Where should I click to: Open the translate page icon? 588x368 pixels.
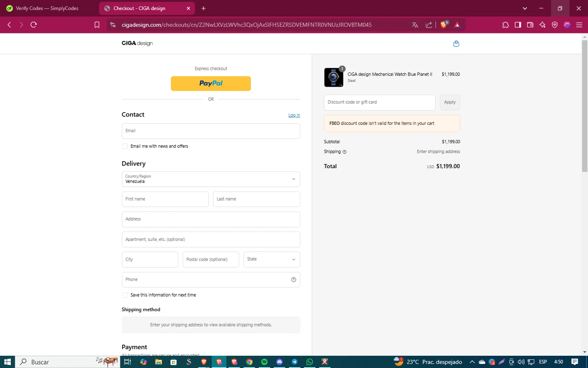(415, 25)
